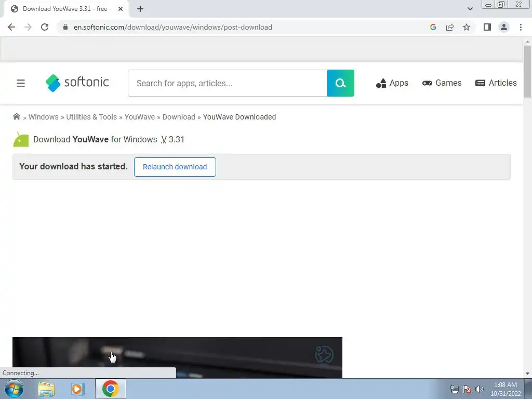Launch Windows Media Player from taskbar
This screenshot has width=532, height=399.
point(77,389)
